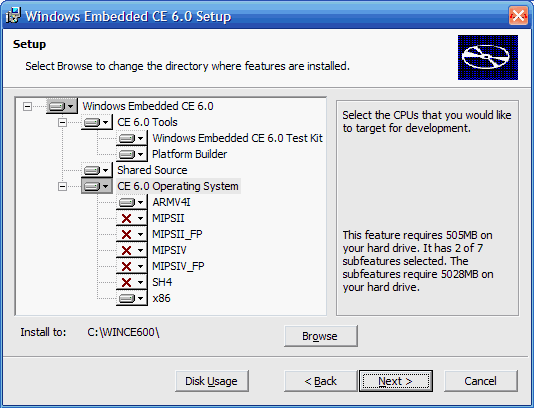The image size is (534, 408).
Task: Select the CE 6.0 Operating System item
Action: click(178, 186)
